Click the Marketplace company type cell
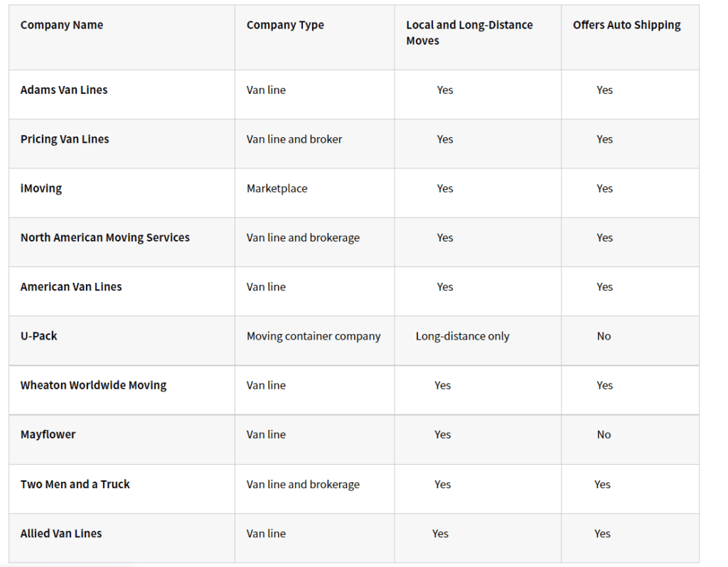728x567 pixels. click(x=277, y=188)
